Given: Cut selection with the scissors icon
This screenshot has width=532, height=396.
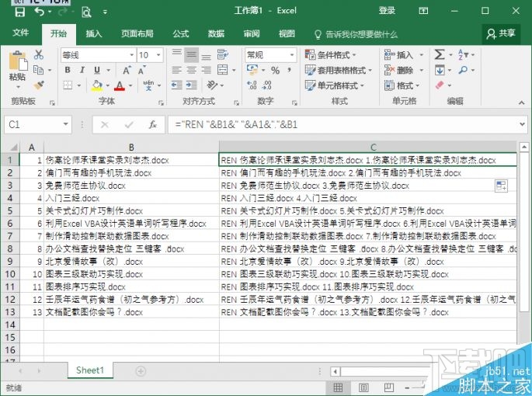Looking at the screenshot, I should (x=38, y=54).
